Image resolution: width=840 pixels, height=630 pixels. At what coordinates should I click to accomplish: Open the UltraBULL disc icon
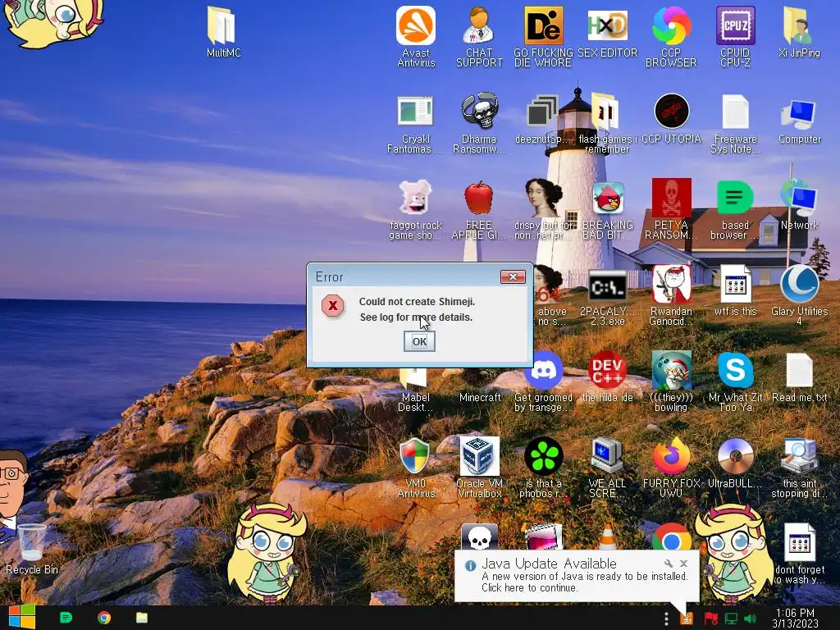735,464
